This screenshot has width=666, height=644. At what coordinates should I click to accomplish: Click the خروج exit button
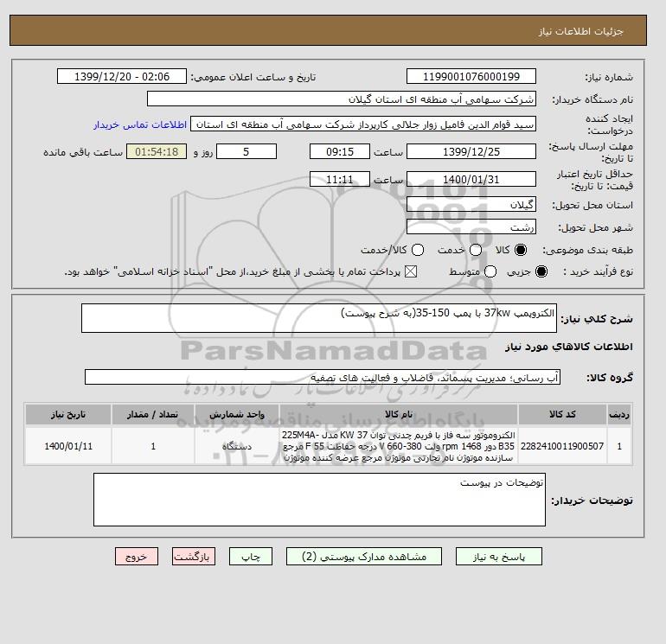137,557
